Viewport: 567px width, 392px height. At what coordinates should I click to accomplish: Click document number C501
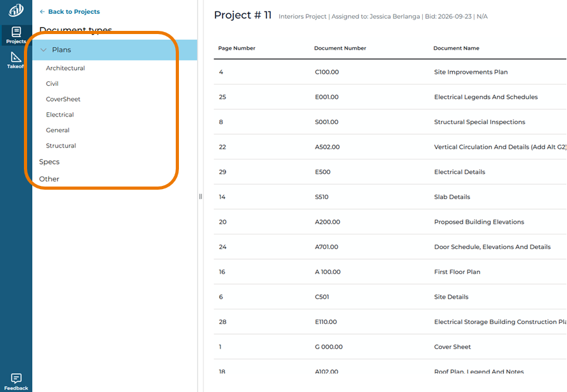pyautogui.click(x=322, y=297)
